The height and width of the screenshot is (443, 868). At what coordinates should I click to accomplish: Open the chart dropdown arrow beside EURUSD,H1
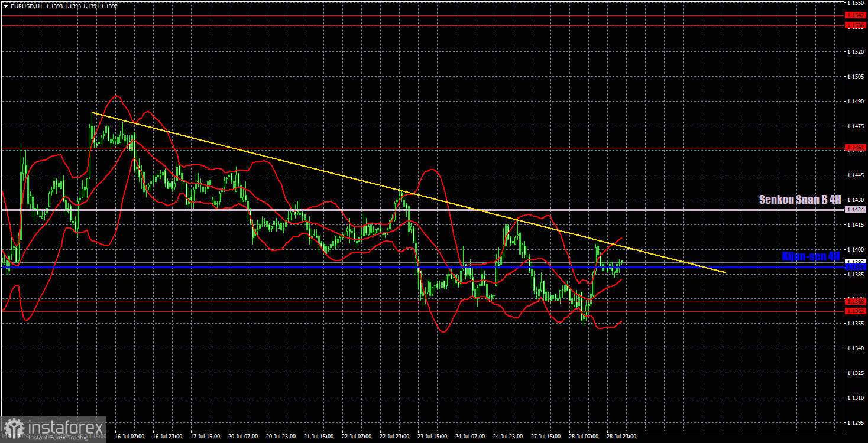[5, 6]
